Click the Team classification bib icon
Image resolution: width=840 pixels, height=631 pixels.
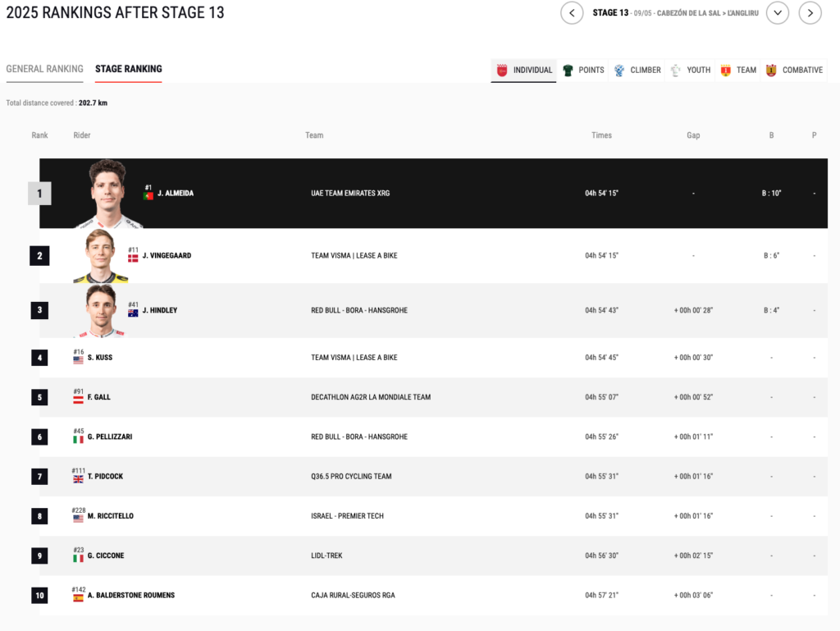coord(725,71)
